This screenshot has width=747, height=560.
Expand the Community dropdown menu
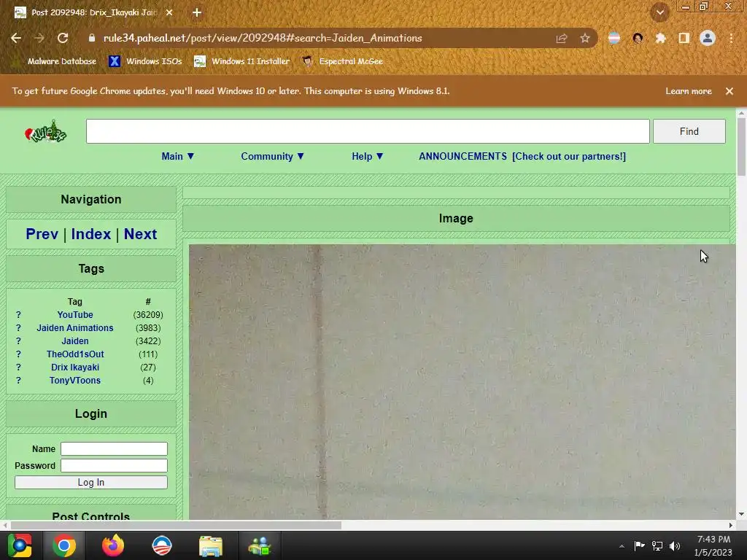[273, 156]
